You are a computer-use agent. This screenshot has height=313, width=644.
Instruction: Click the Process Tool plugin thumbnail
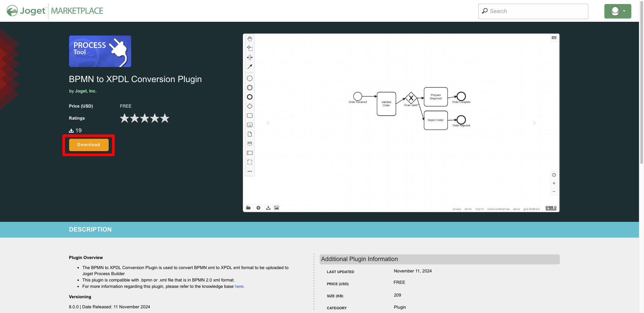(100, 51)
